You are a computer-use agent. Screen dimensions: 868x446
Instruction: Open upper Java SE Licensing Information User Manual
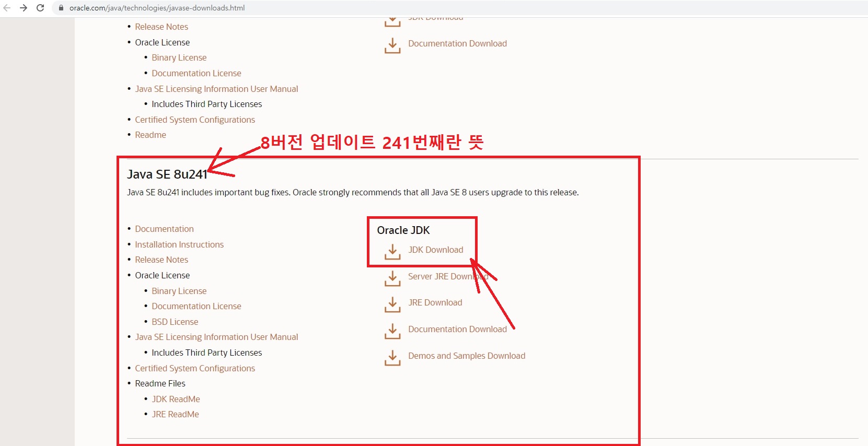(216, 89)
